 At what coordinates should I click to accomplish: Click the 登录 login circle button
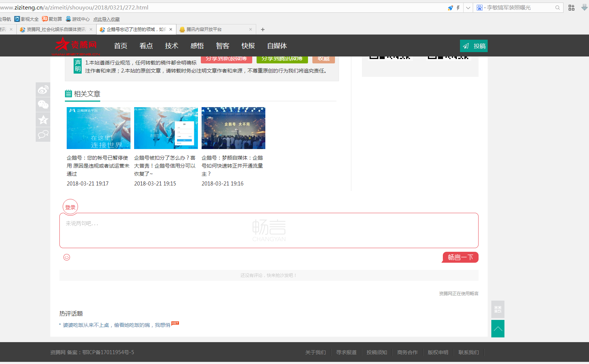click(x=70, y=207)
